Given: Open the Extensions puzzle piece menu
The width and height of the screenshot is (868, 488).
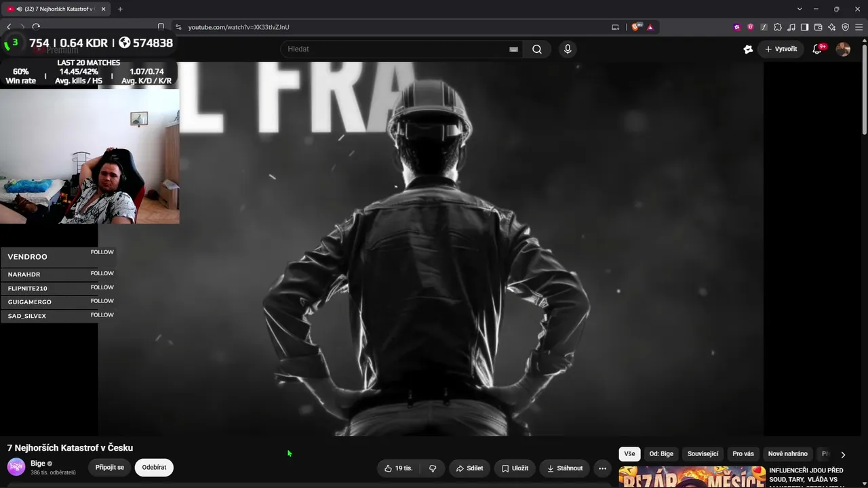Looking at the screenshot, I should (x=778, y=27).
